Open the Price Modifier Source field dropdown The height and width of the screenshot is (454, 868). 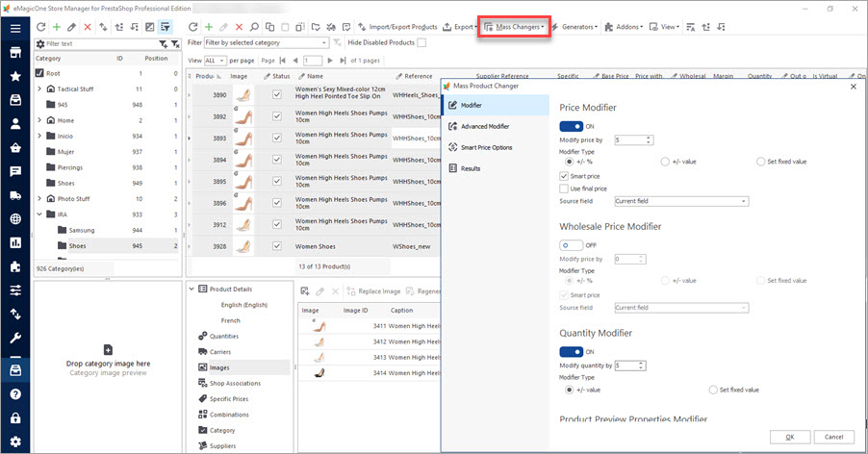(x=681, y=201)
